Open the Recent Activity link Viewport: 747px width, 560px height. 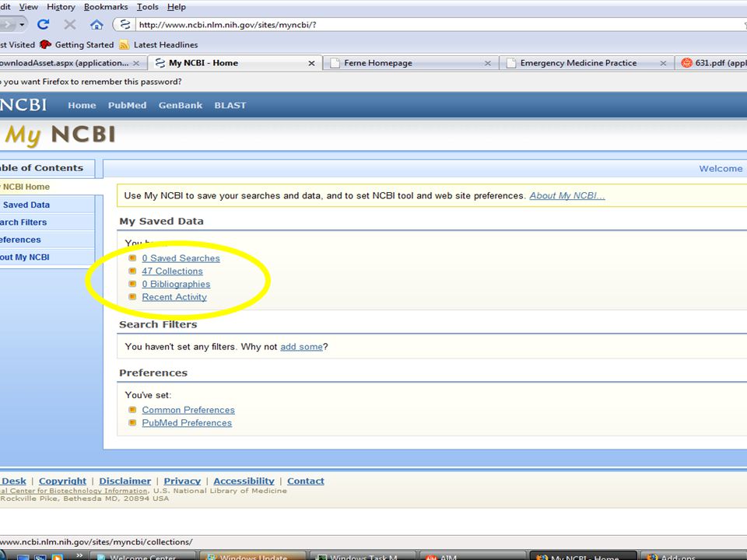[x=174, y=296]
